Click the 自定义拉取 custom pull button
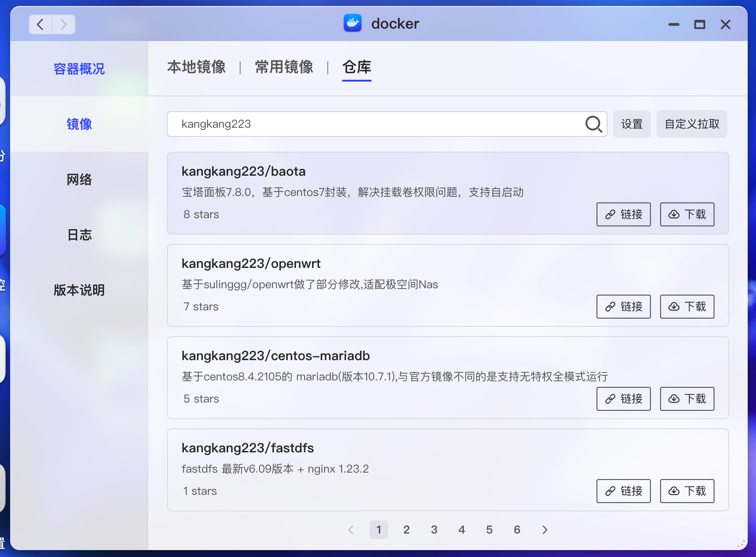This screenshot has height=557, width=756. (x=692, y=124)
